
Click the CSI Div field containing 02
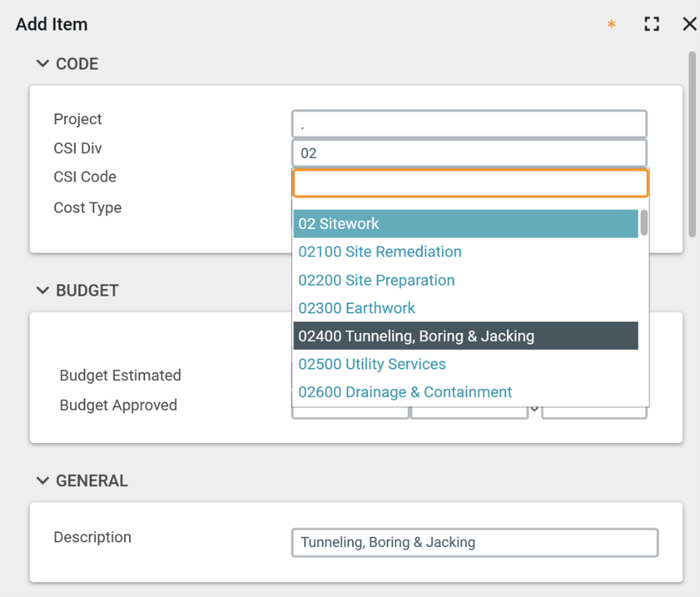coord(469,153)
